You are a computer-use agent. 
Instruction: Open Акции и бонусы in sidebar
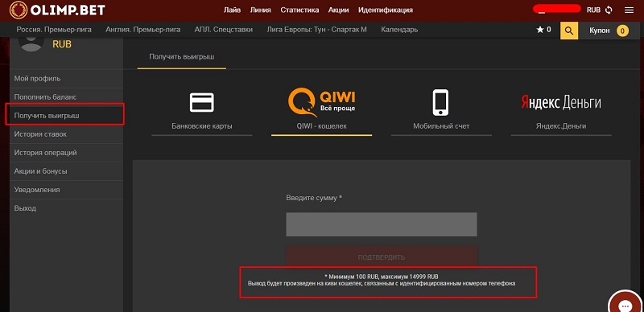click(66, 171)
